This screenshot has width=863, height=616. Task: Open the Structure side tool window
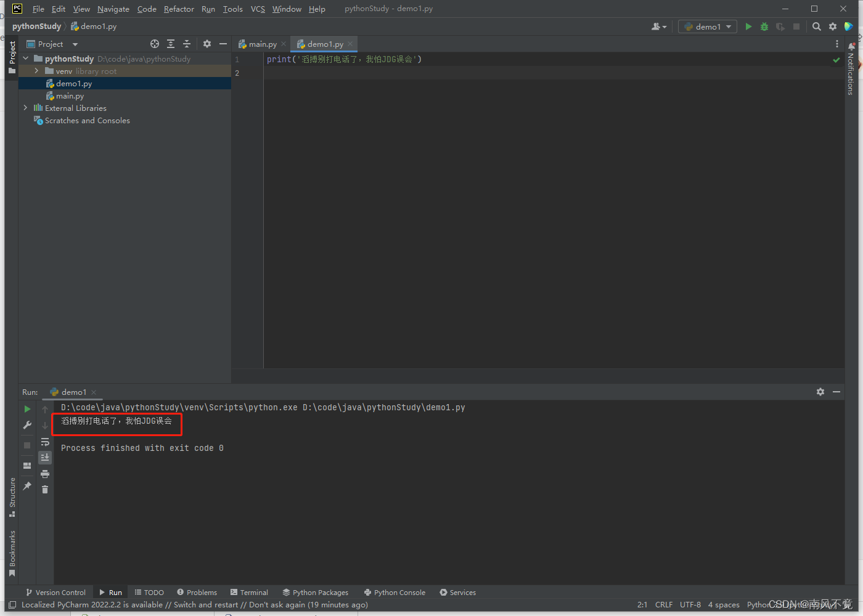[x=12, y=497]
